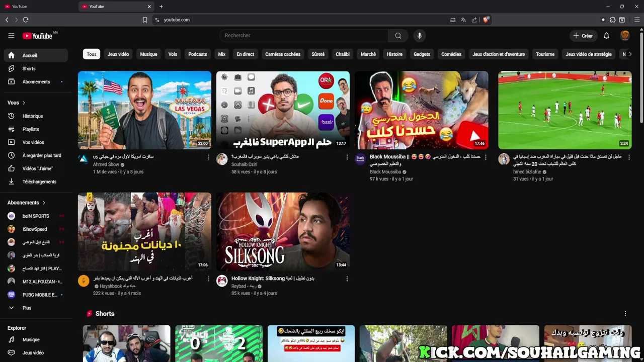Open the hamburger guide menu
Image resolution: width=644 pixels, height=362 pixels.
(x=11, y=36)
